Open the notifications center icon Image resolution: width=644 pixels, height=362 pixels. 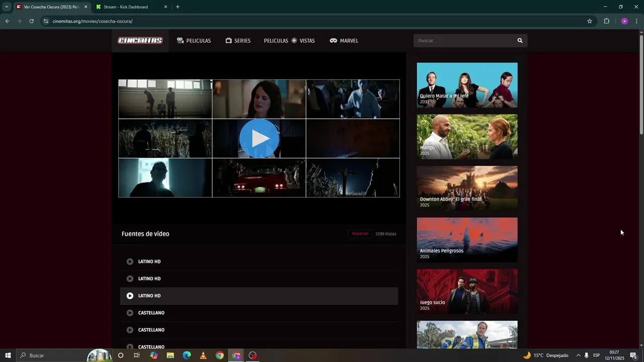(x=634, y=355)
